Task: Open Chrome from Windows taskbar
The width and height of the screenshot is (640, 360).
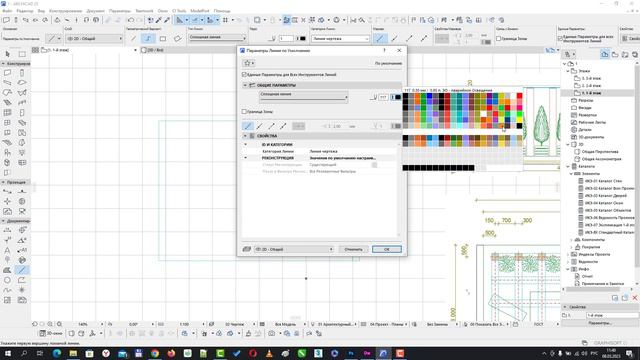Action: click(155, 353)
